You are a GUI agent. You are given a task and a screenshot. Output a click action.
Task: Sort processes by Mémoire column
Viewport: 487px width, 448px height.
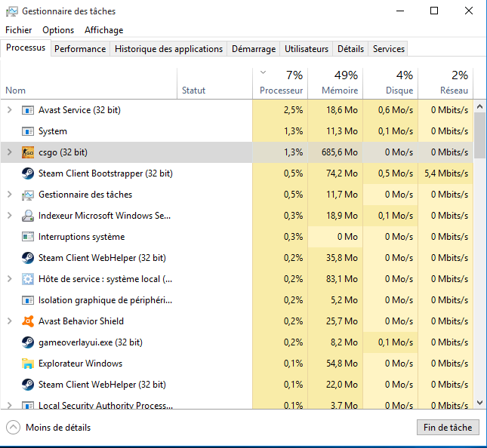pos(334,83)
